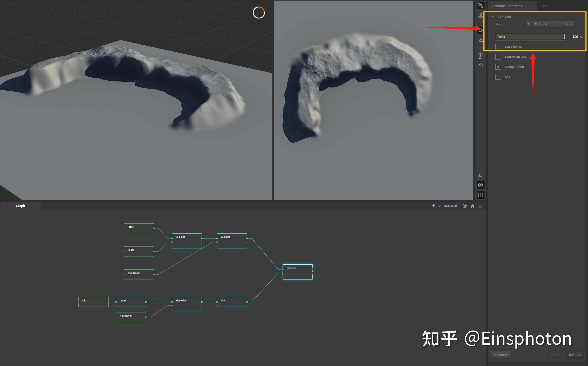Screen dimensions: 588x366
Task: Open the Multiply method dropdown
Action: click(x=550, y=24)
